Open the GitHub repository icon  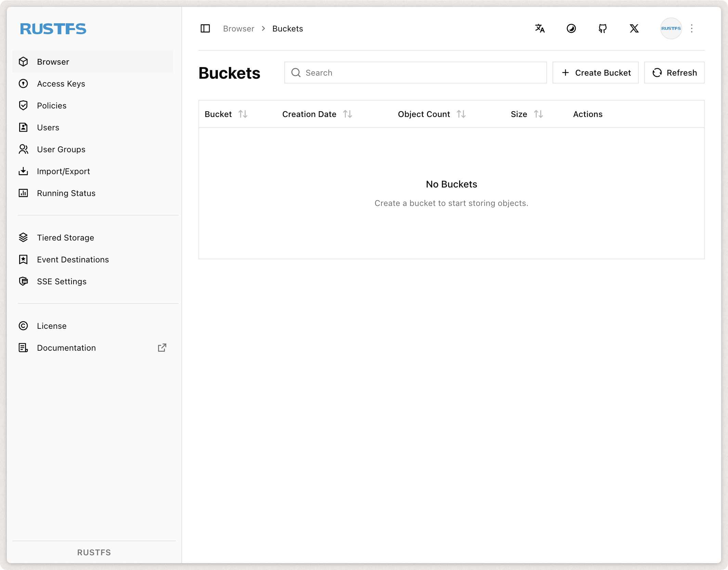[x=602, y=29]
